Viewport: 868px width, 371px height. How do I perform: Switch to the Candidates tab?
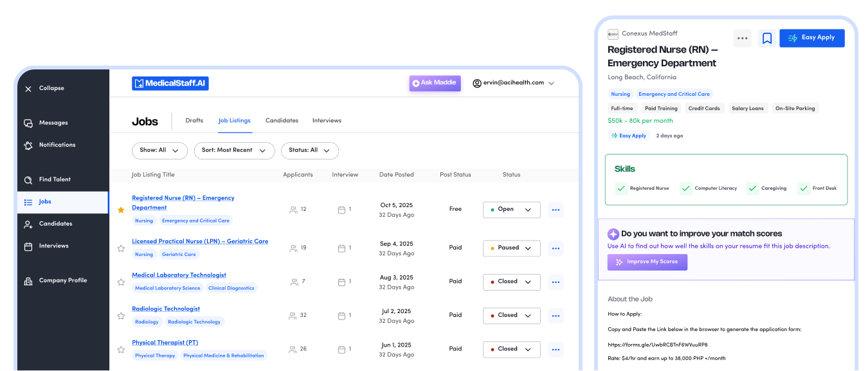point(282,121)
